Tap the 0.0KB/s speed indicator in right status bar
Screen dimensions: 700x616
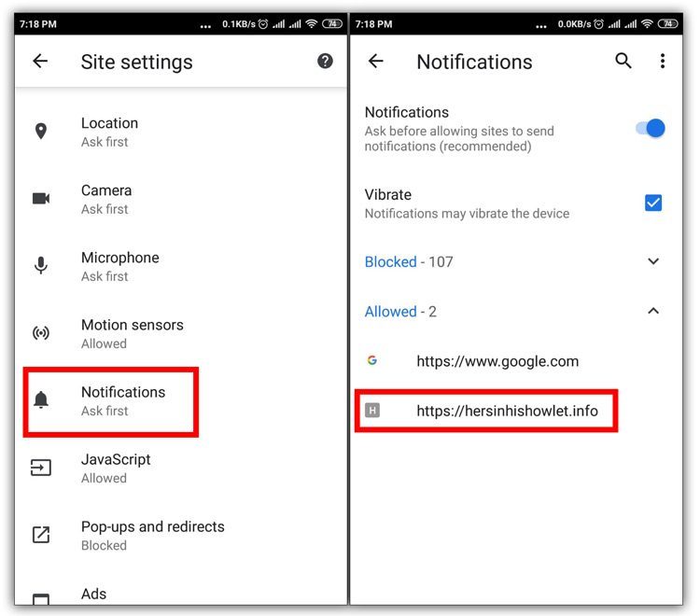(574, 24)
